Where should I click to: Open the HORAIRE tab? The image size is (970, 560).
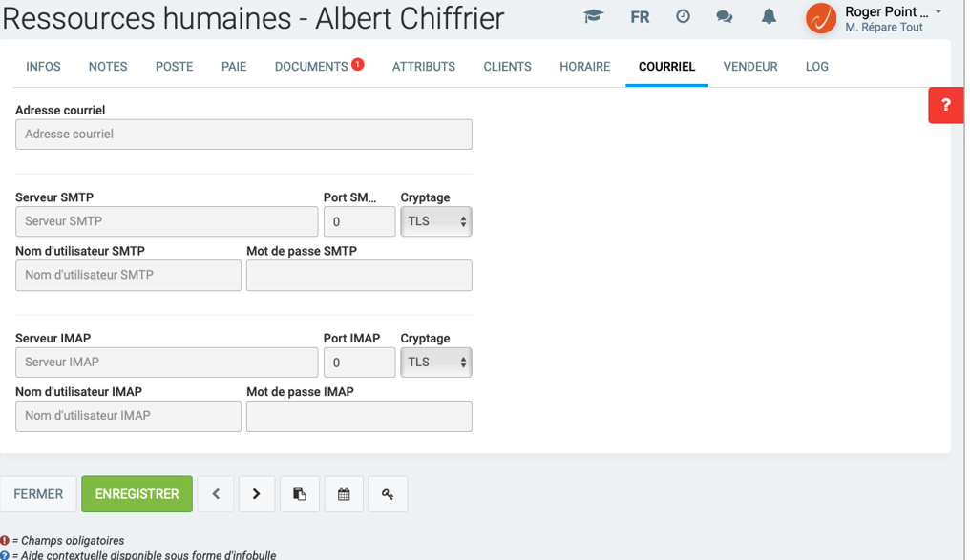point(584,67)
